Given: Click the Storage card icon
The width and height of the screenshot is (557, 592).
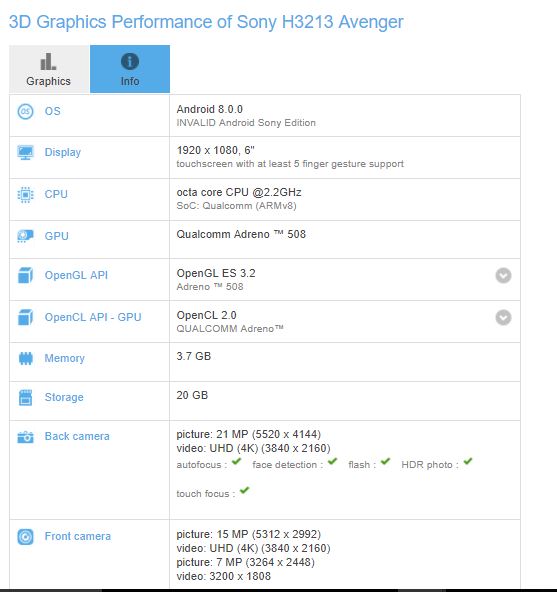Looking at the screenshot, I should coord(25,398).
